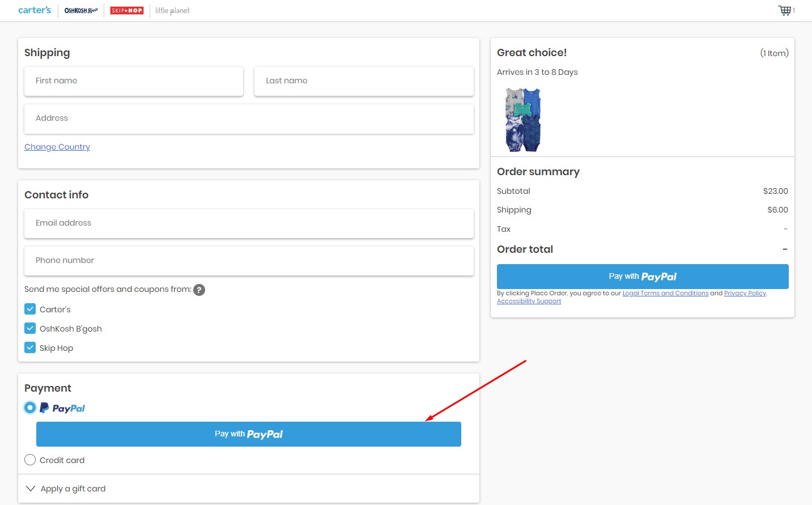The height and width of the screenshot is (505, 812).
Task: Open the Privacy Policy link
Action: coord(745,293)
